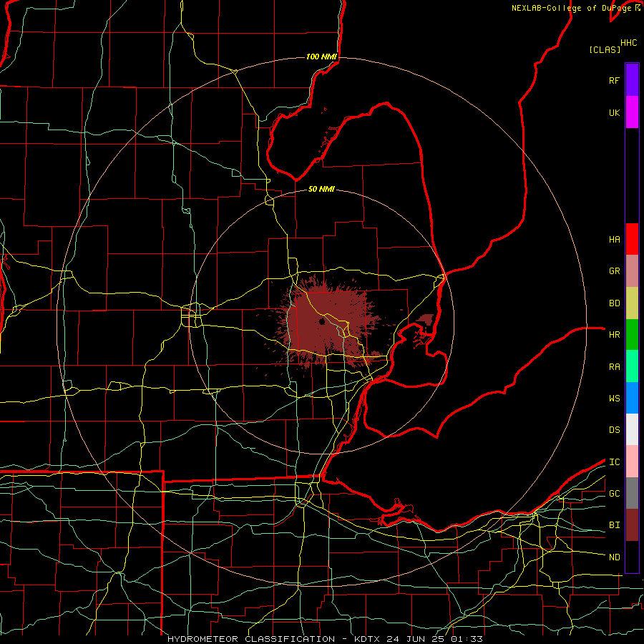This screenshot has width=644, height=644.
Task: Click the HR legend label
Action: [614, 335]
